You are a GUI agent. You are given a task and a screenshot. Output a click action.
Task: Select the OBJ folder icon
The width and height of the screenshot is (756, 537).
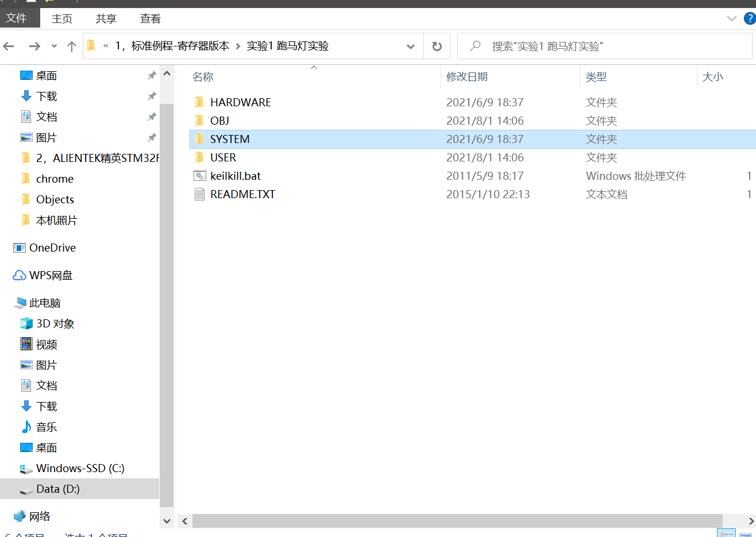(199, 121)
